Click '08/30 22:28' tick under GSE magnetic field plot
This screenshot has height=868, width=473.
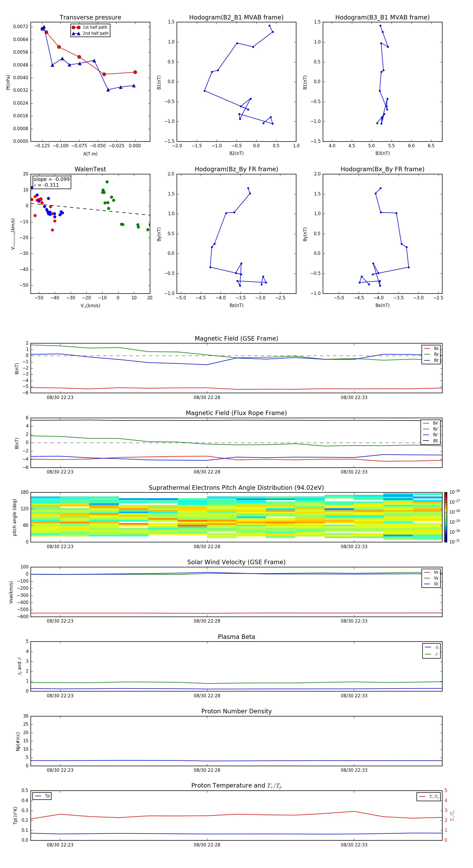(207, 398)
